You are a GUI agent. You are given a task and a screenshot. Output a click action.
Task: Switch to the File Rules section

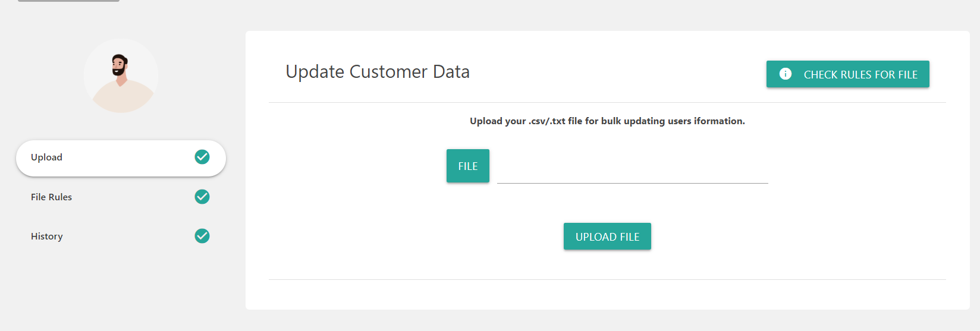51,197
